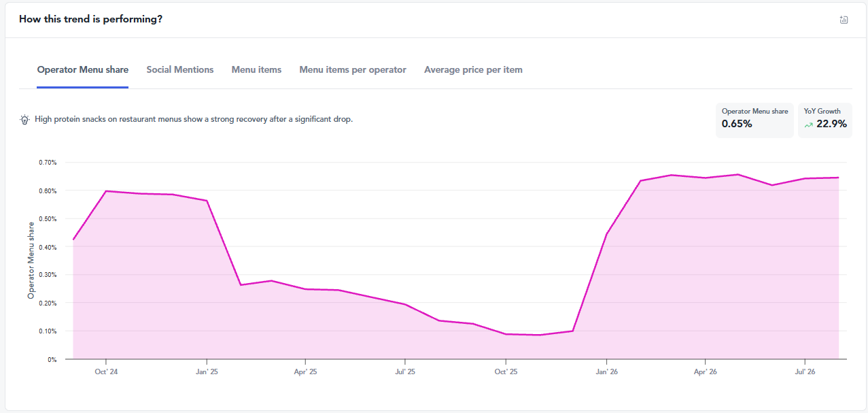Click the green upward trend arrow icon
The image size is (868, 413).
pyautogui.click(x=809, y=125)
